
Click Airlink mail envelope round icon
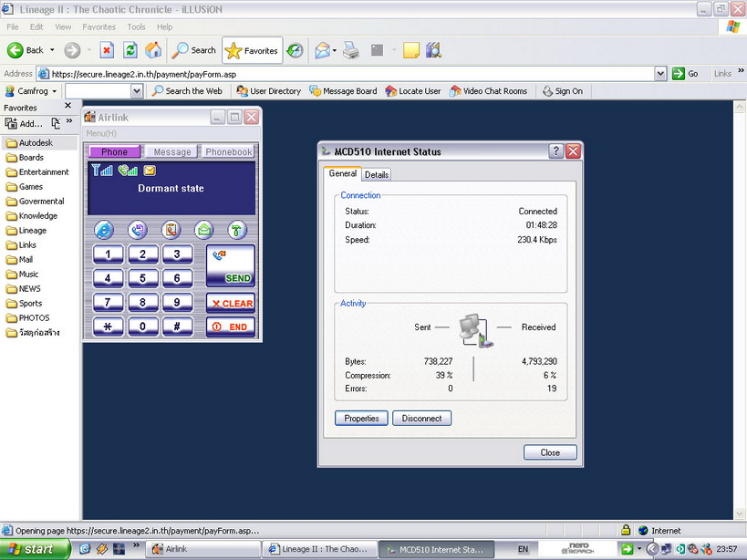point(204,231)
